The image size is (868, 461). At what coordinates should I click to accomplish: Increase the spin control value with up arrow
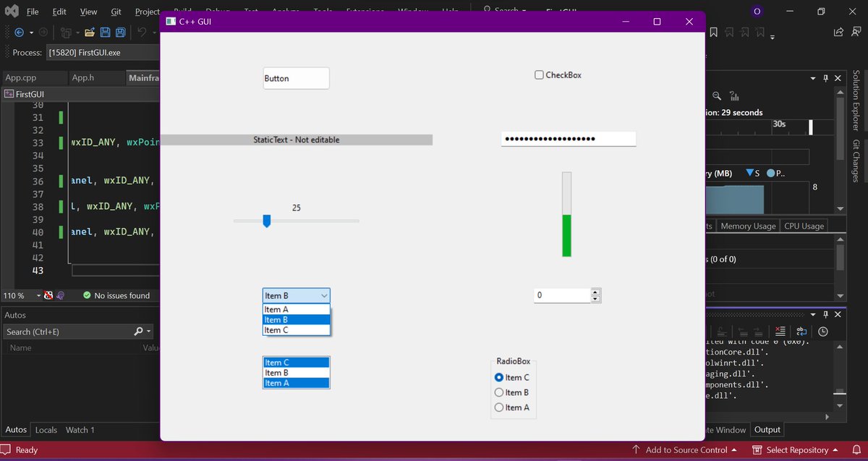pyautogui.click(x=596, y=292)
